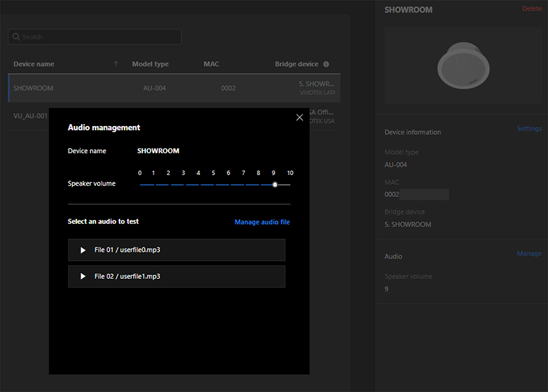Set speaker volume to level 5

(214, 185)
